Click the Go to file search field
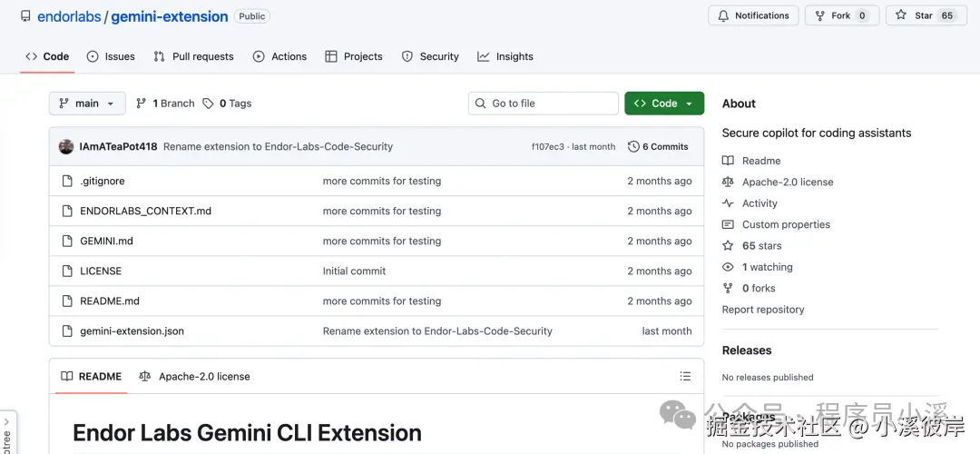The height and width of the screenshot is (454, 980). point(544,104)
